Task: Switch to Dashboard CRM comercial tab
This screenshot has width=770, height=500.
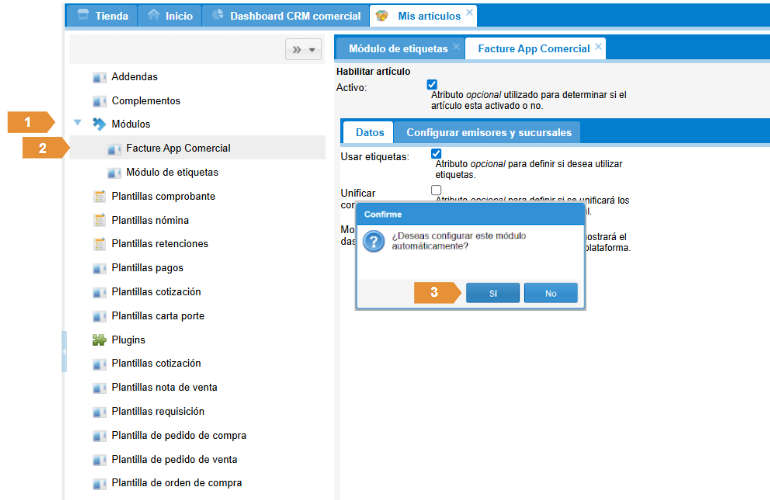Action: point(286,16)
